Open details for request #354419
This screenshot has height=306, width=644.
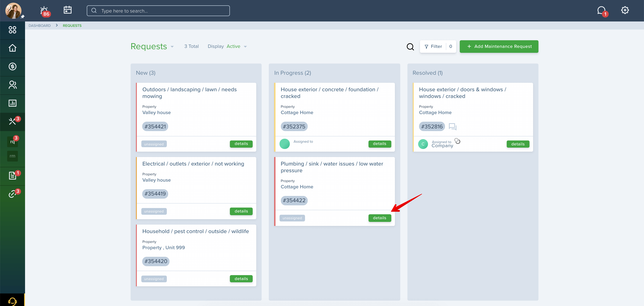point(241,211)
